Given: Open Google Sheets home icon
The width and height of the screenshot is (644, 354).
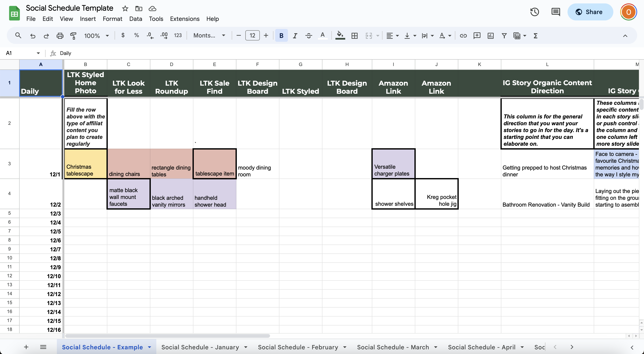Looking at the screenshot, I should pos(14,13).
